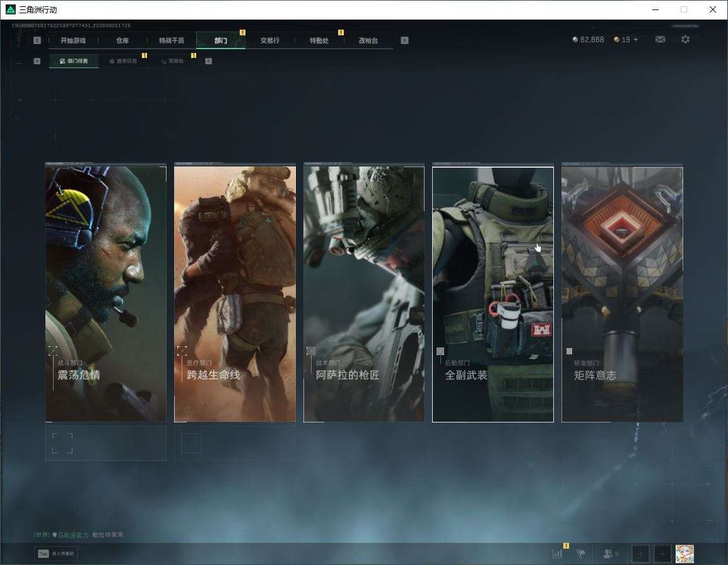The height and width of the screenshot is (565, 728).
Task: Go to the 交易行 tab
Action: click(x=270, y=40)
